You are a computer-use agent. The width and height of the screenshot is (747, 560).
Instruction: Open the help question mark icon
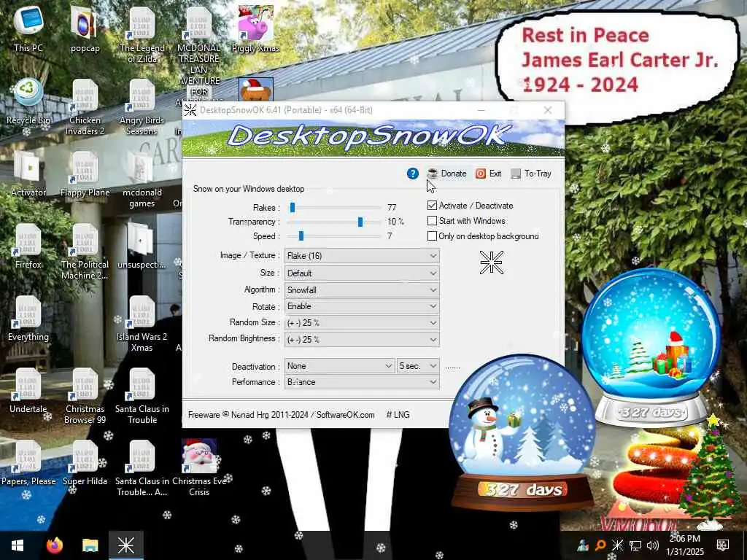click(413, 174)
